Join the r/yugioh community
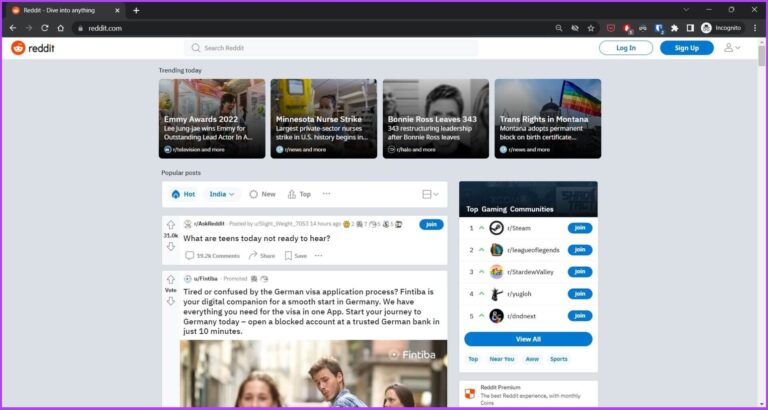Viewport: 768px width, 410px height. 580,294
